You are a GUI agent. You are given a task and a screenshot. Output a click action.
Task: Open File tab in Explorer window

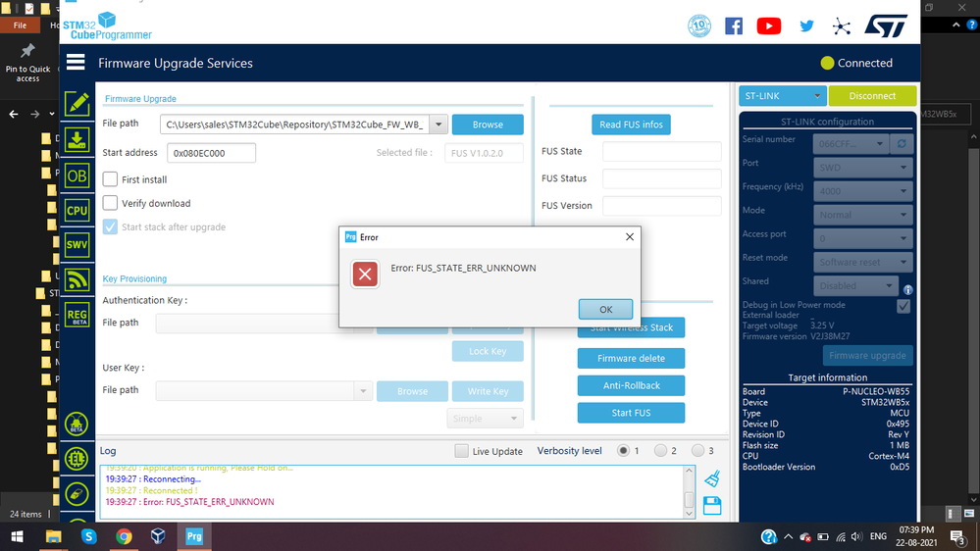(x=20, y=25)
